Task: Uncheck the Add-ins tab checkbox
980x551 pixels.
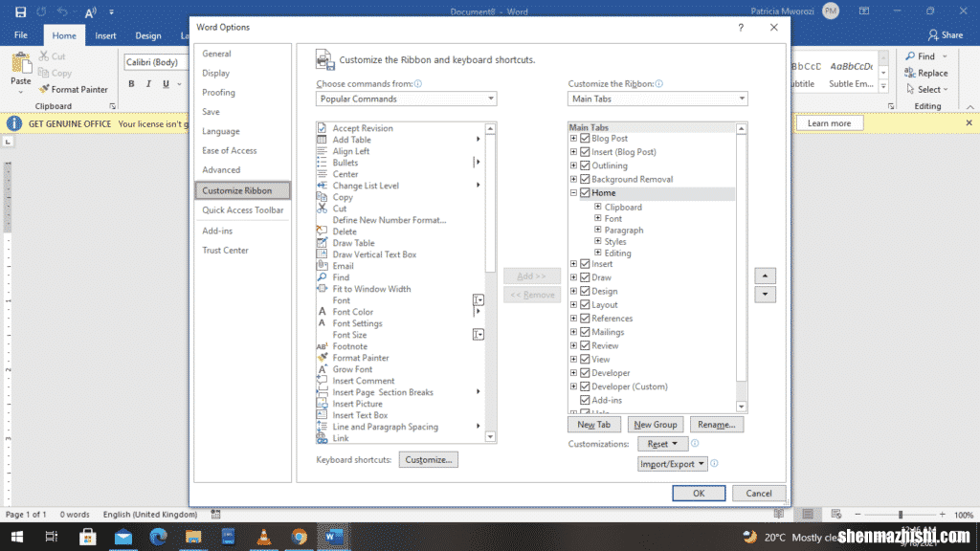Action: 585,401
